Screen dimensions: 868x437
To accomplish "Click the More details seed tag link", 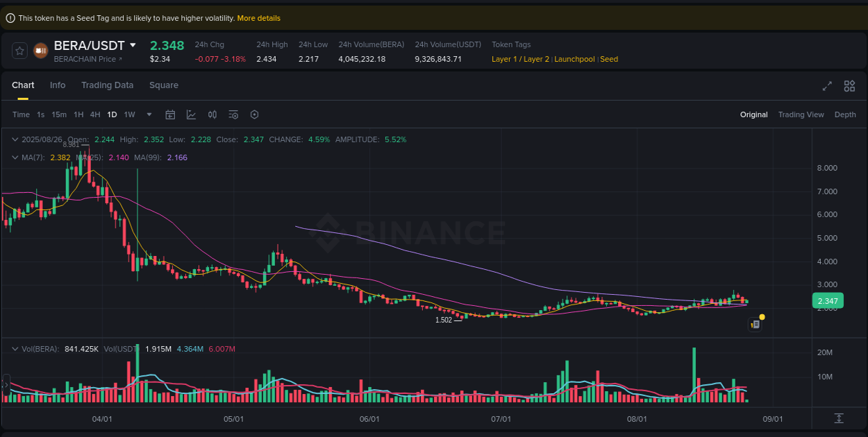I will coord(258,17).
